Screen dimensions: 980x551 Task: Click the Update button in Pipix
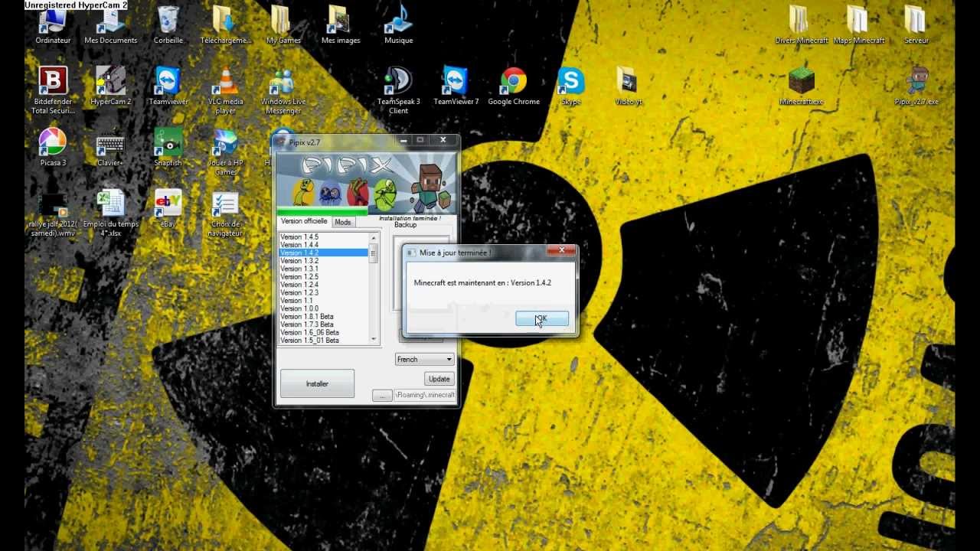pyautogui.click(x=439, y=379)
